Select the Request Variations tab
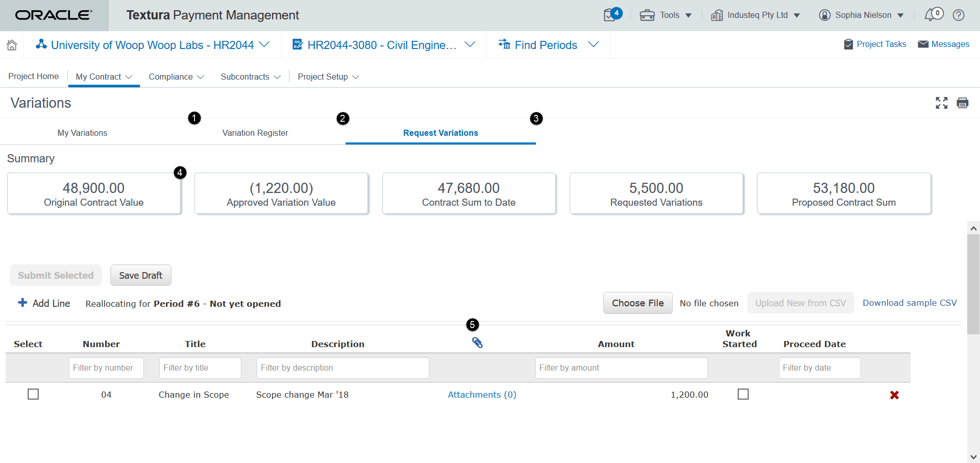Viewport: 980px width, 463px height. point(440,133)
